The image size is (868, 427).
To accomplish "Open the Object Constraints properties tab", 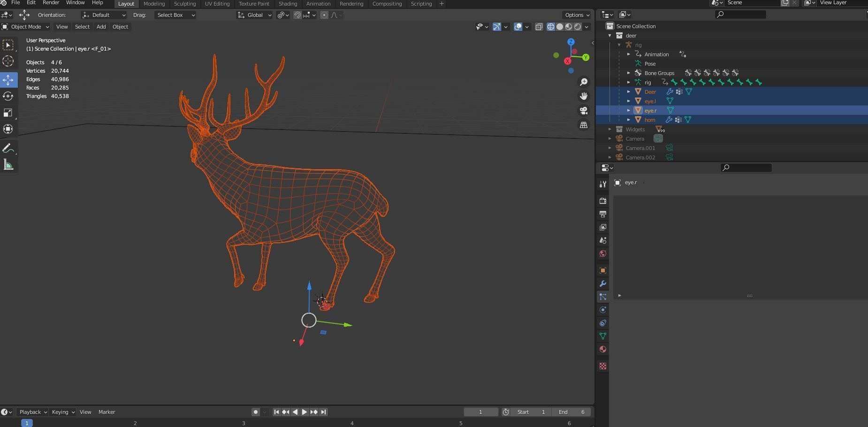I will (603, 323).
